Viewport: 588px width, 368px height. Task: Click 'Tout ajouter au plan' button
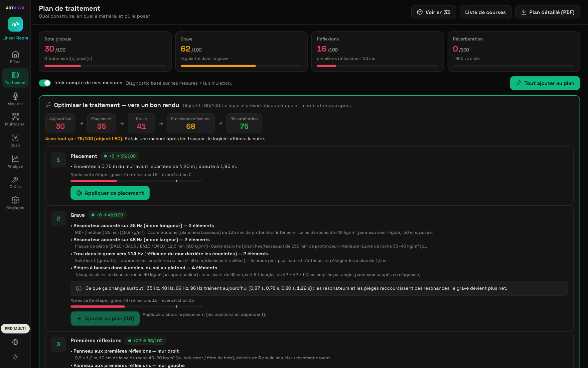(545, 83)
